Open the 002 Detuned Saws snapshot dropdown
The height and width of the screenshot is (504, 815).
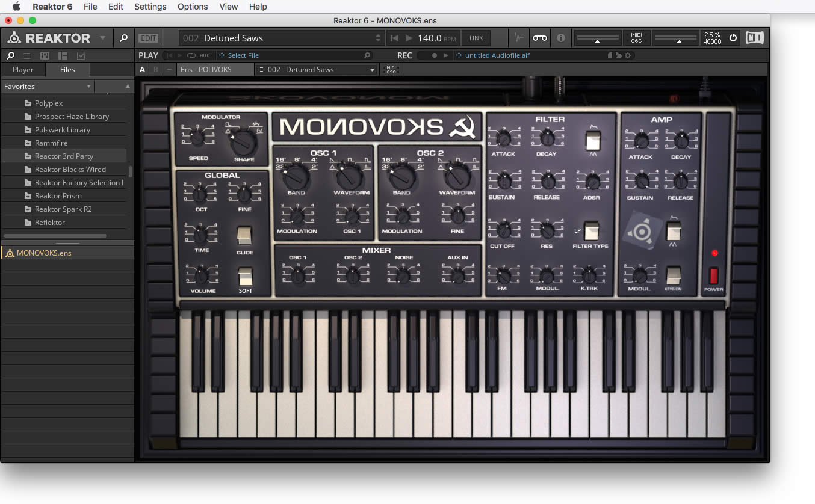(x=316, y=69)
